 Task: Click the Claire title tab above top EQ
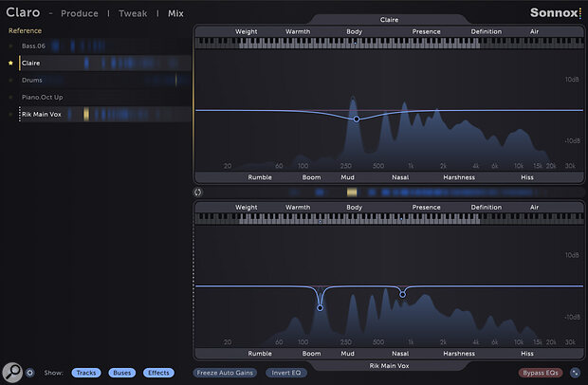[389, 20]
